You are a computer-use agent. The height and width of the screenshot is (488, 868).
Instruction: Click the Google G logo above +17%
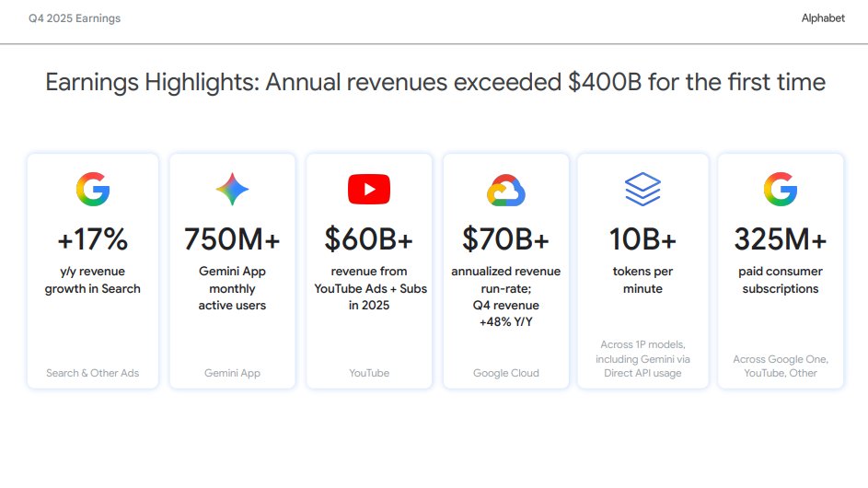pyautogui.click(x=93, y=190)
